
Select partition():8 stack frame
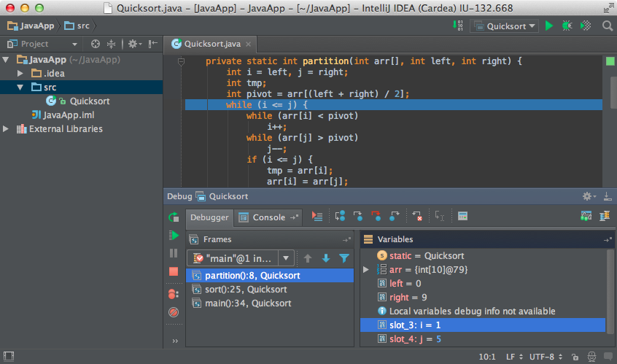tap(270, 276)
